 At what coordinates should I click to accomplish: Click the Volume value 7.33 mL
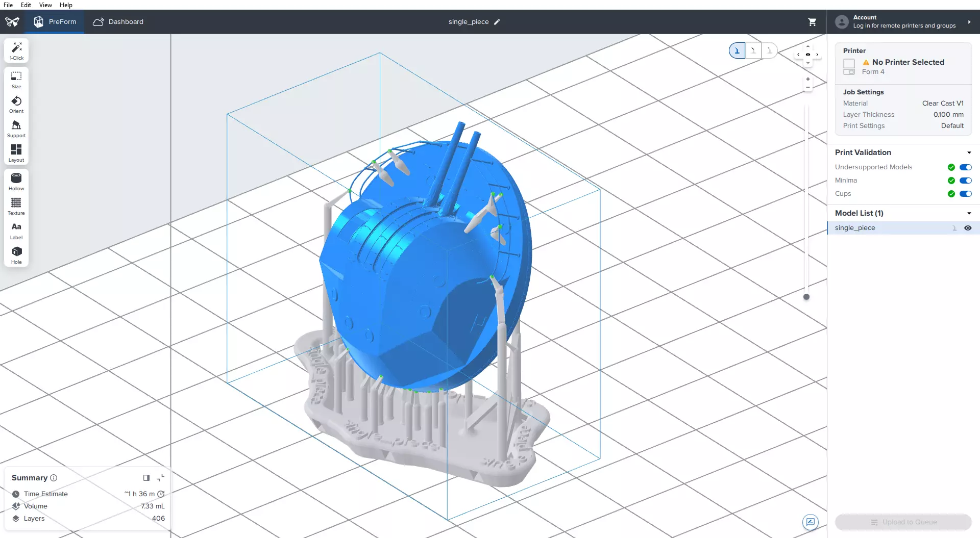coord(153,506)
